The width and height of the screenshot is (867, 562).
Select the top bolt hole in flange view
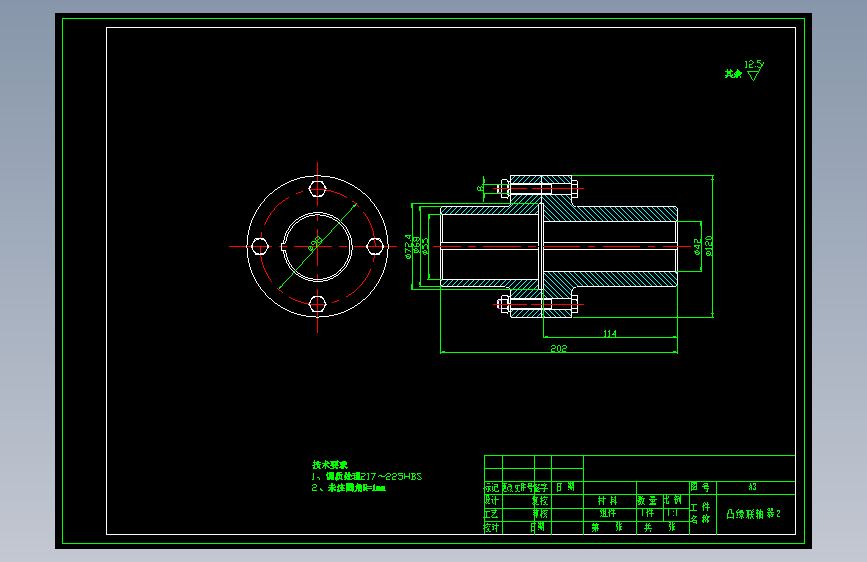click(x=317, y=189)
